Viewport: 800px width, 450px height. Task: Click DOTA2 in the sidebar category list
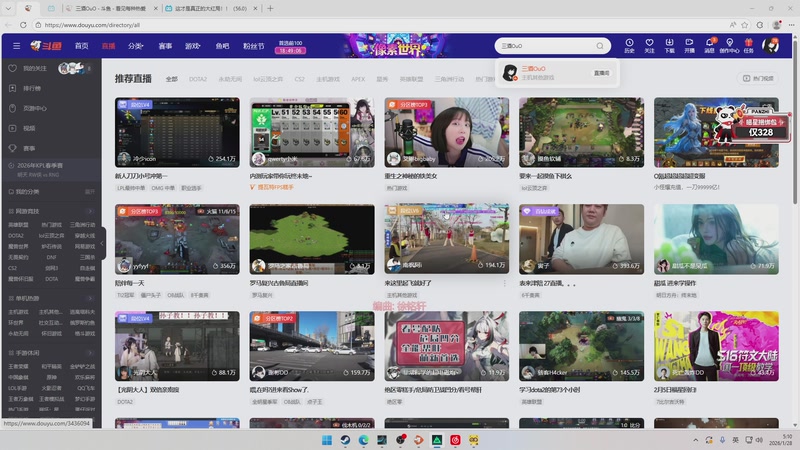tap(16, 236)
